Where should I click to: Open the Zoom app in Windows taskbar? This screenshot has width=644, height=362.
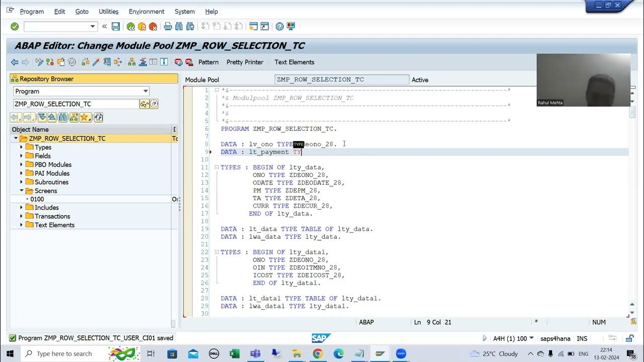[401, 353]
